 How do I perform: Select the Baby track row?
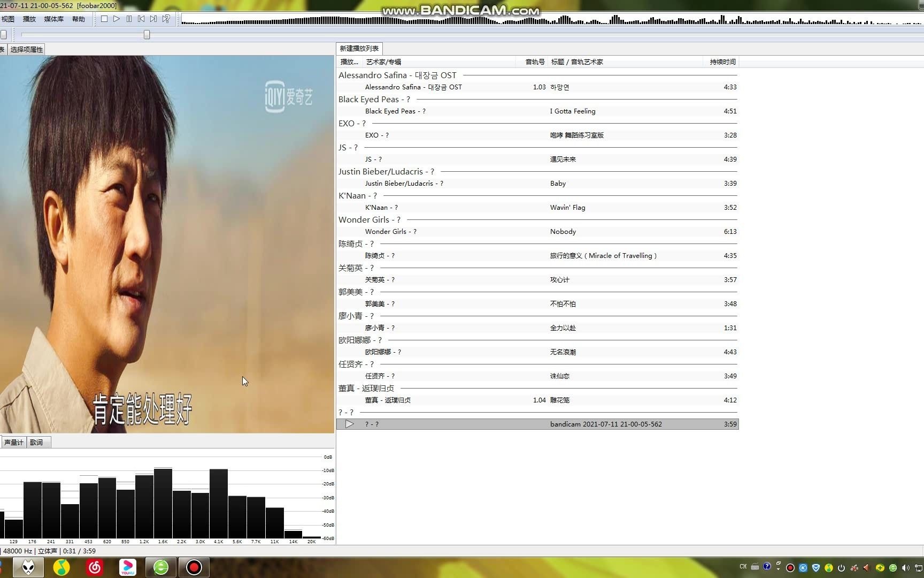(x=537, y=183)
